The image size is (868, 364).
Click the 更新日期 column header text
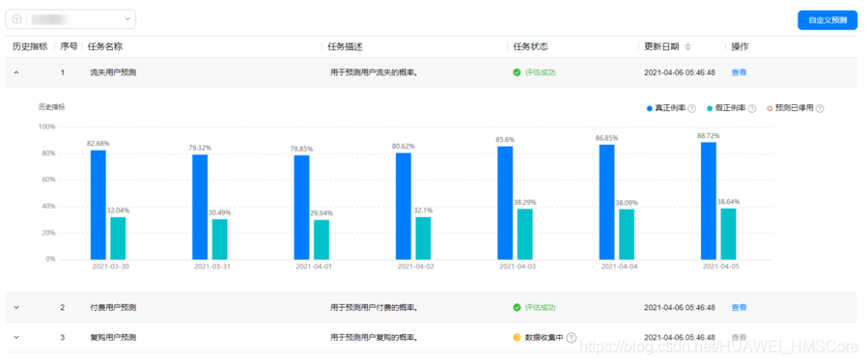click(x=661, y=47)
